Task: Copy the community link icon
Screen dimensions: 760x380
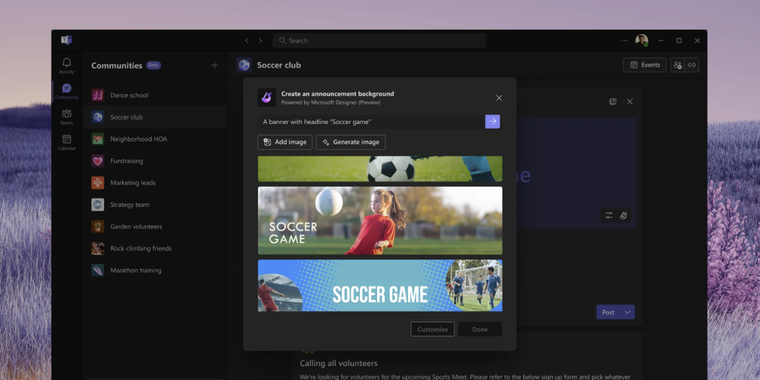Action: tap(692, 65)
